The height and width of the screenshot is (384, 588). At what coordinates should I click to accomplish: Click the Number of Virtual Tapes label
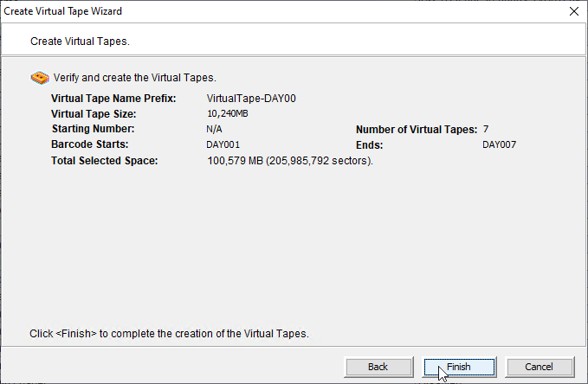pos(417,130)
